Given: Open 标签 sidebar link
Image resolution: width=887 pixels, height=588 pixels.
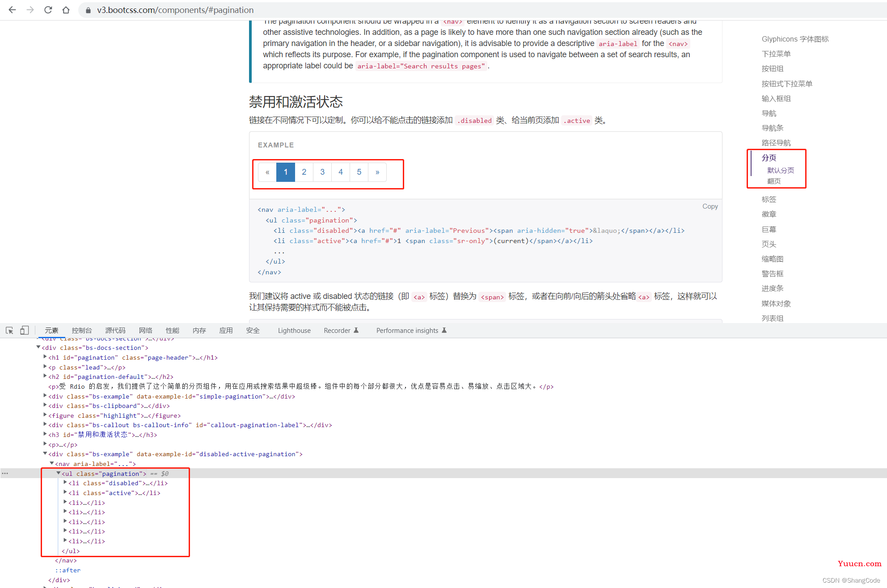Looking at the screenshot, I should (x=769, y=199).
